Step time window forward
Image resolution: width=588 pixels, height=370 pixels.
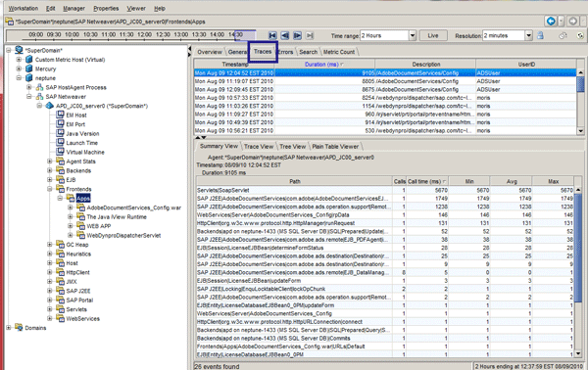(x=297, y=35)
